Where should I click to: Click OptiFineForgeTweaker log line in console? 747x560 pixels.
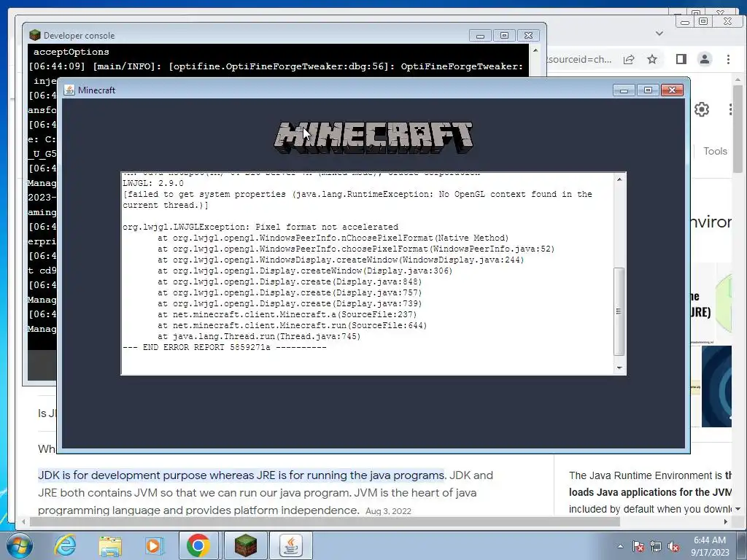point(276,66)
